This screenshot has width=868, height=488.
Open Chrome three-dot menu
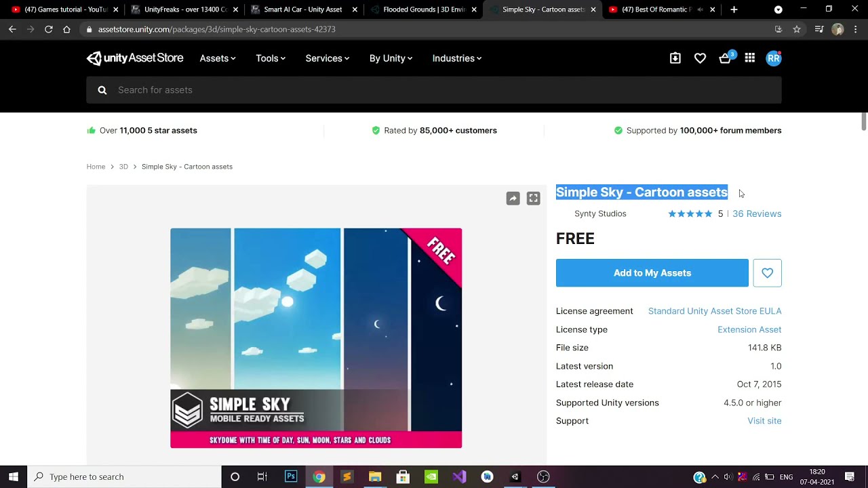tap(856, 29)
